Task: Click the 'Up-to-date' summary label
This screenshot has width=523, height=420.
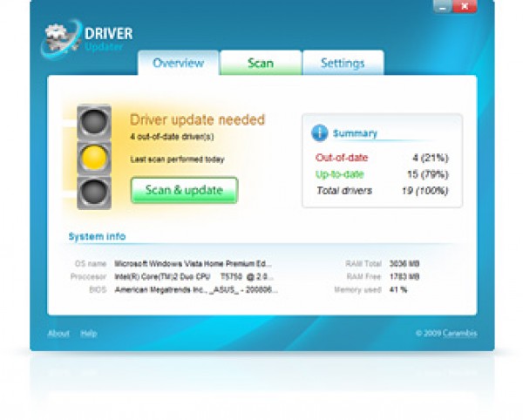Action: point(340,174)
